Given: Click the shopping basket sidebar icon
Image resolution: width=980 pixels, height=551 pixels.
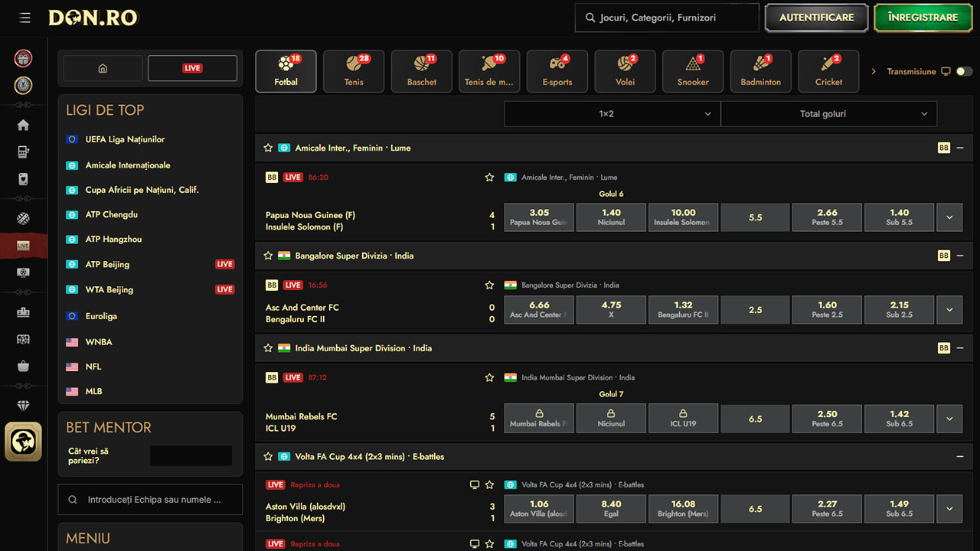Looking at the screenshot, I should [x=23, y=367].
